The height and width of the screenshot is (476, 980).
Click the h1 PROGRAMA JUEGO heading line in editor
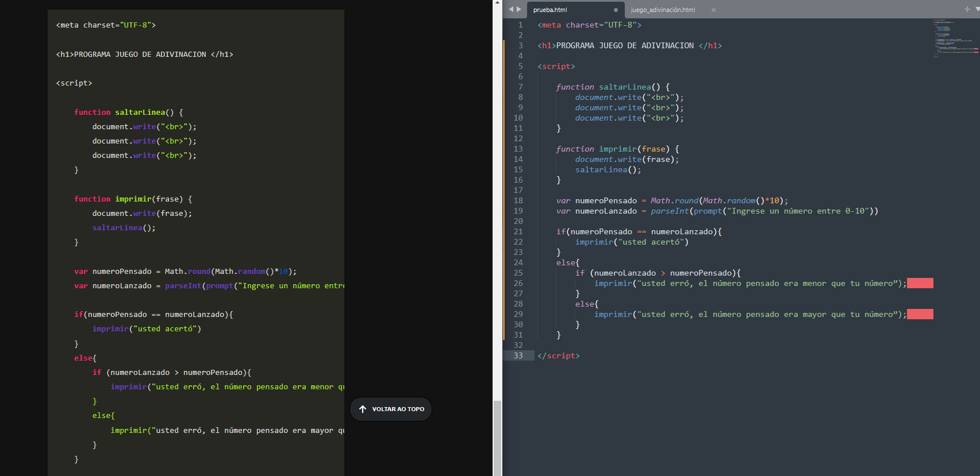click(629, 45)
